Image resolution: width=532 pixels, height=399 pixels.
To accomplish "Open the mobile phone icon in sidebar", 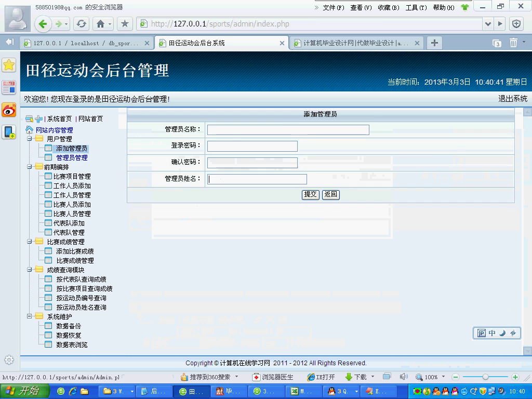I will pyautogui.click(x=9, y=132).
